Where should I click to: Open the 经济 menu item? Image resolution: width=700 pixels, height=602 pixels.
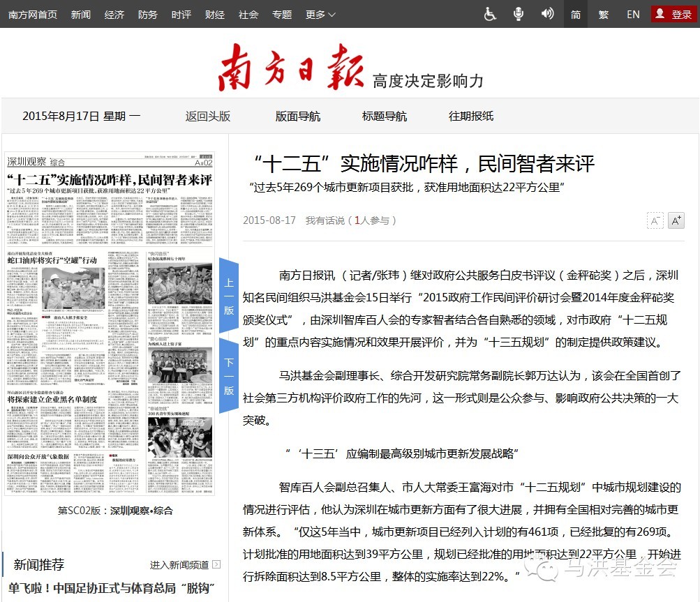pyautogui.click(x=114, y=15)
